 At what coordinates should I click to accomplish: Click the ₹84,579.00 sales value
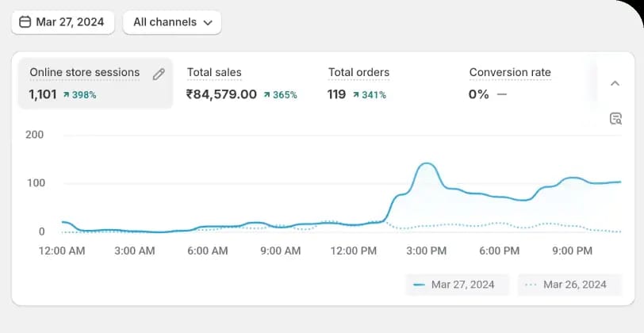[x=221, y=94]
